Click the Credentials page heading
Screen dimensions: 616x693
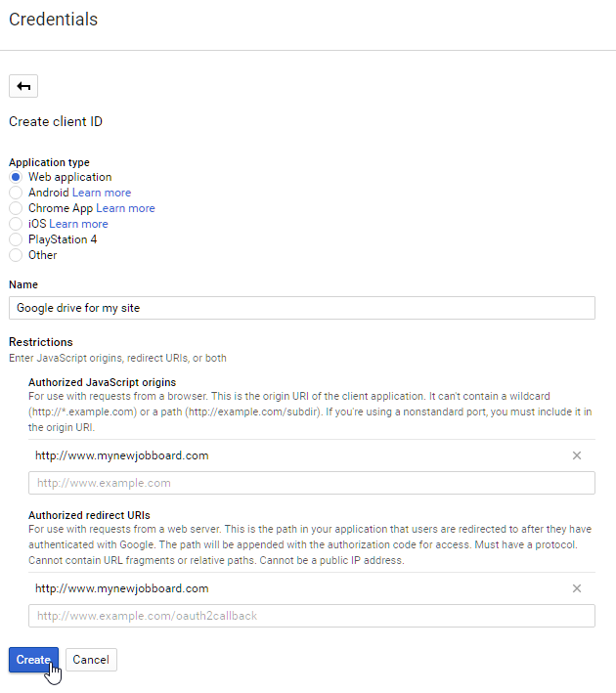[54, 20]
